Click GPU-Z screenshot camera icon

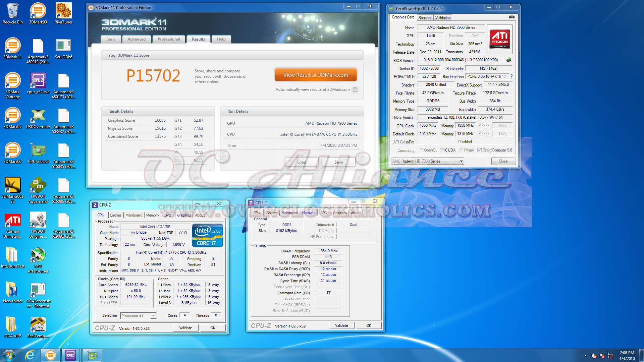pyautogui.click(x=512, y=17)
